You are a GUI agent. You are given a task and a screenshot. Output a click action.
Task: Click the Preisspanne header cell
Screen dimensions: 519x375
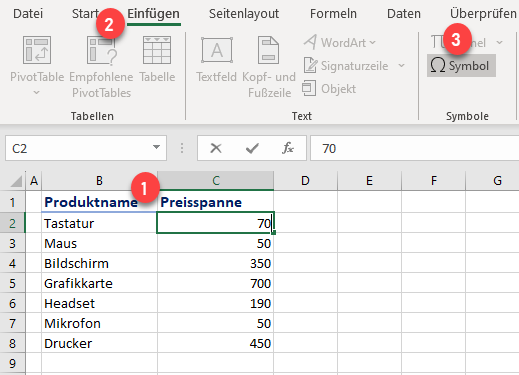216,202
